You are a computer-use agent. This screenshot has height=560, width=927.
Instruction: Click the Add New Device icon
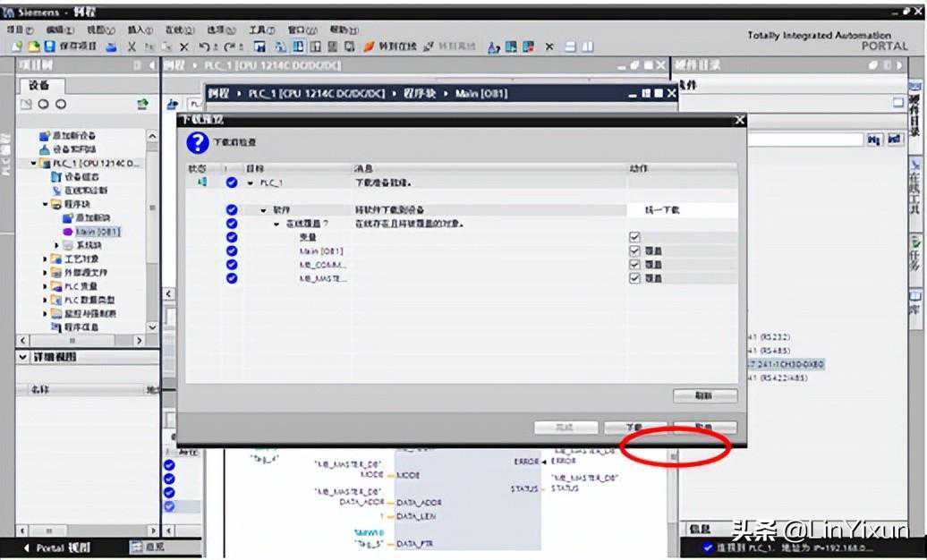pos(45,135)
